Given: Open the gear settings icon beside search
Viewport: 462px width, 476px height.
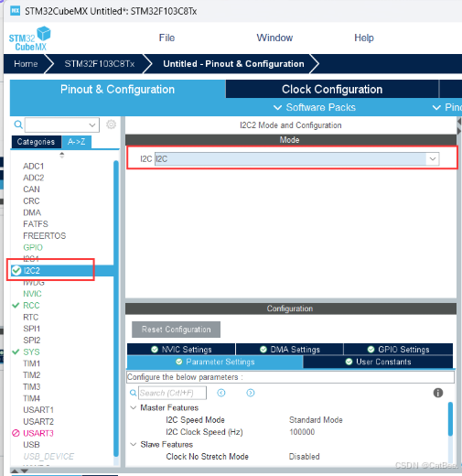Looking at the screenshot, I should [x=111, y=124].
